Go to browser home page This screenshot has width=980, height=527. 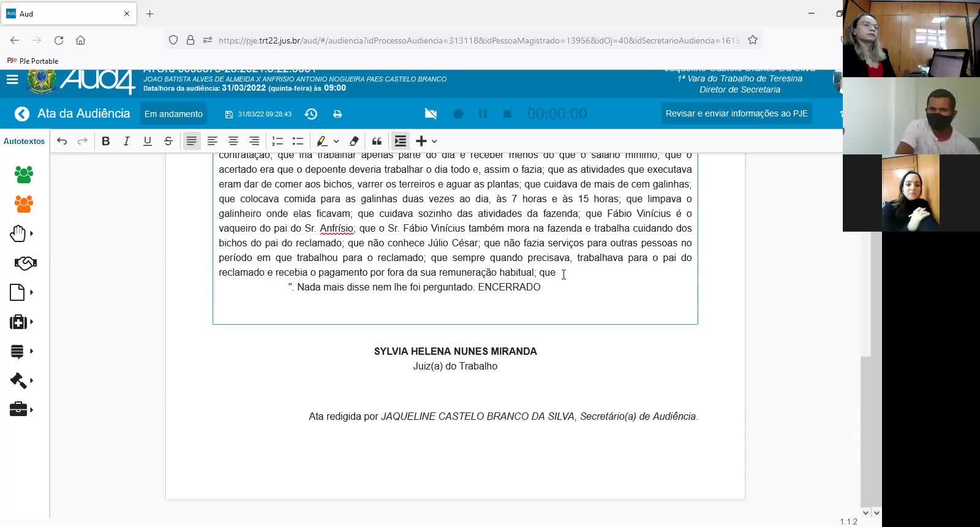click(x=80, y=40)
